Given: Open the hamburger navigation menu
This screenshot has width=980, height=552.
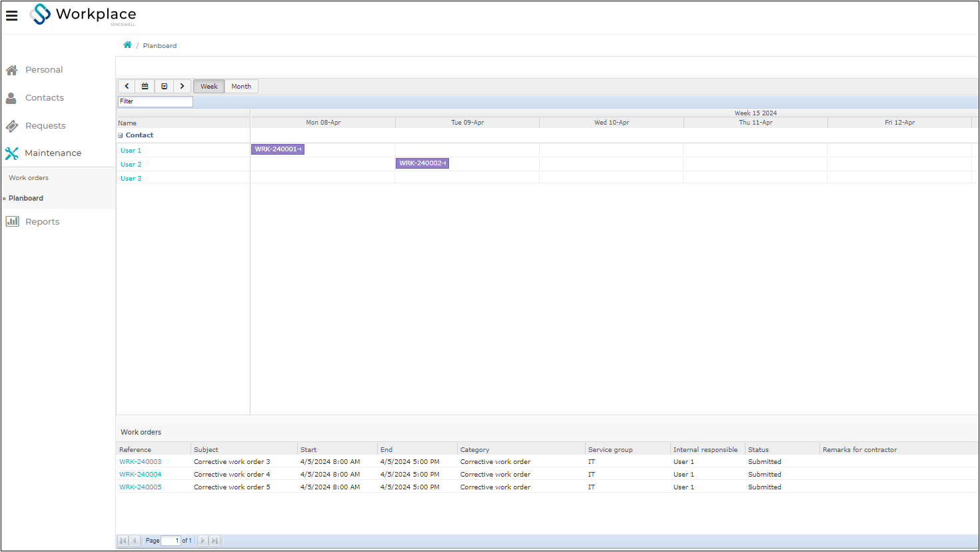Looking at the screenshot, I should pos(12,15).
